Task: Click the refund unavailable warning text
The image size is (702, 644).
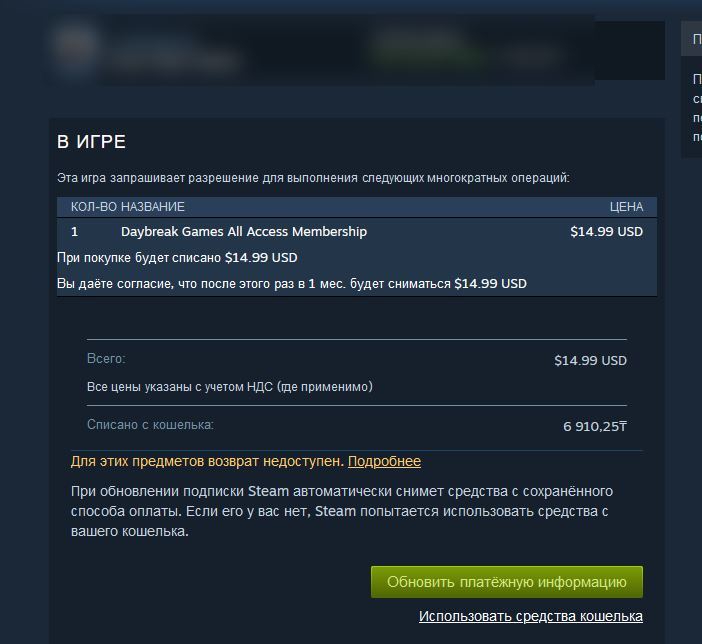Action: 207,461
